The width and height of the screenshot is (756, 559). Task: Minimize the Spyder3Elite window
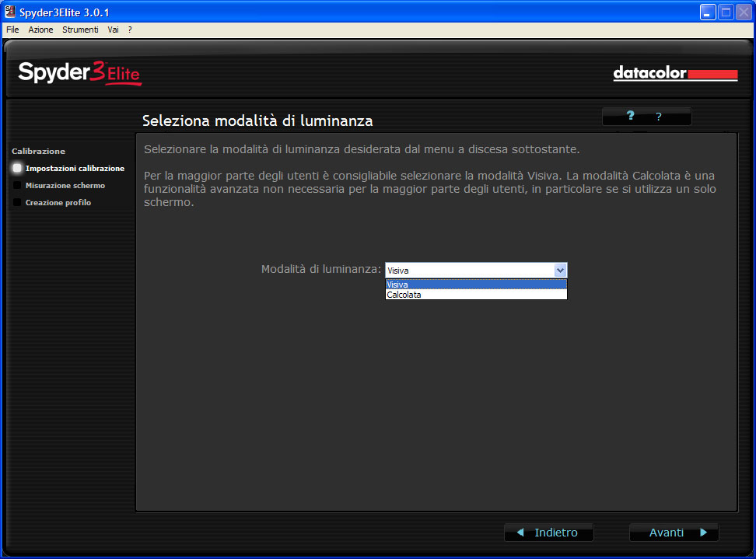tap(707, 12)
